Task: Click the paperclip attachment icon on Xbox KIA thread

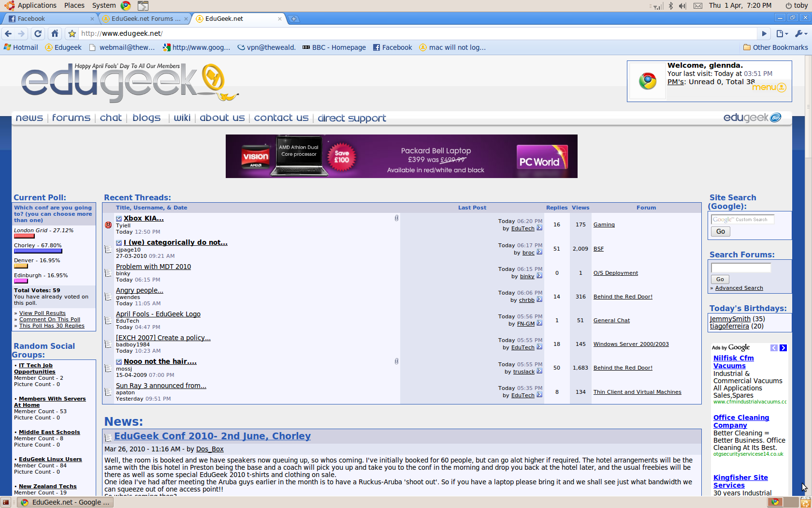Action: 396,218
